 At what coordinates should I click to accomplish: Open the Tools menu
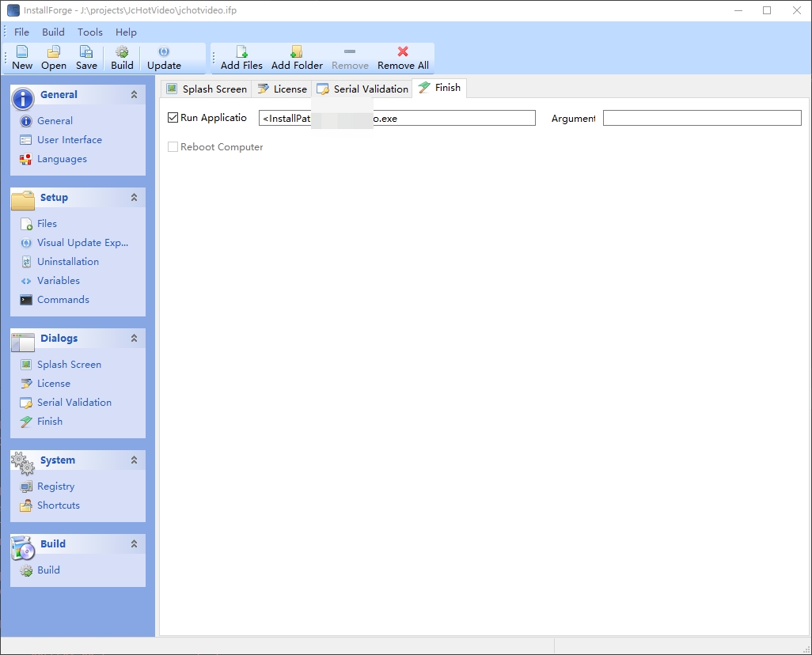coord(90,32)
